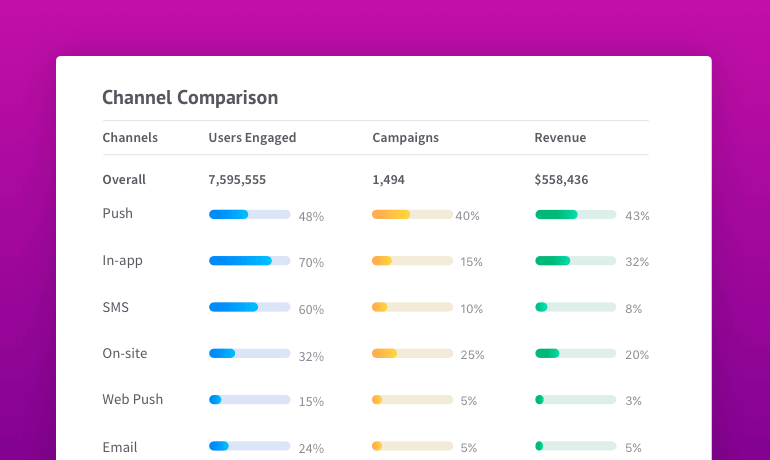Click In-app revenue green 32% bar

coord(575,261)
